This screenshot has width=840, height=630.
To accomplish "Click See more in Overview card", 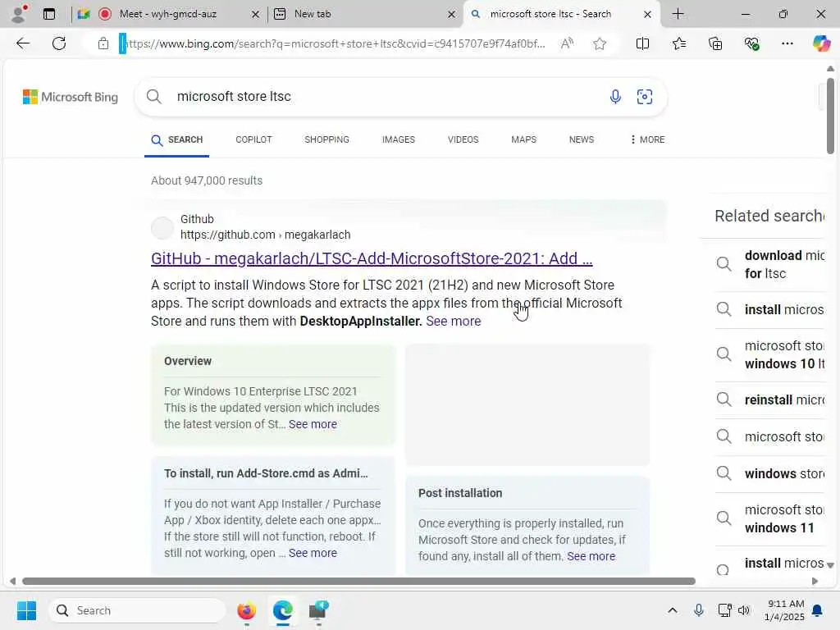I will click(313, 424).
